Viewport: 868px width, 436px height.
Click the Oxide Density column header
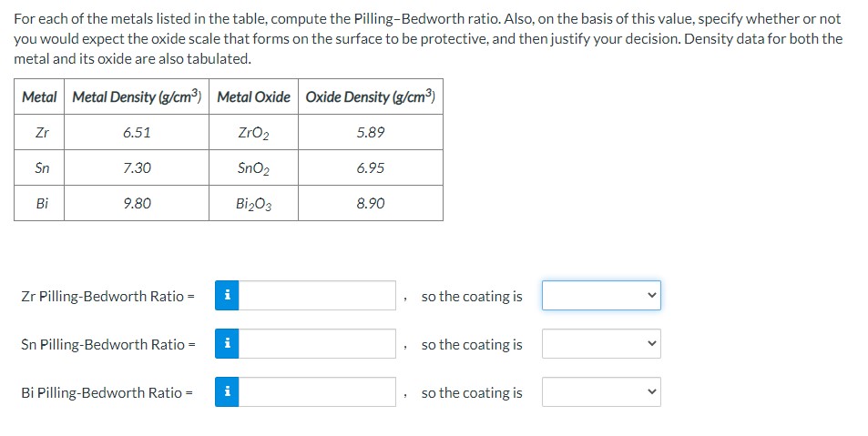pos(371,96)
